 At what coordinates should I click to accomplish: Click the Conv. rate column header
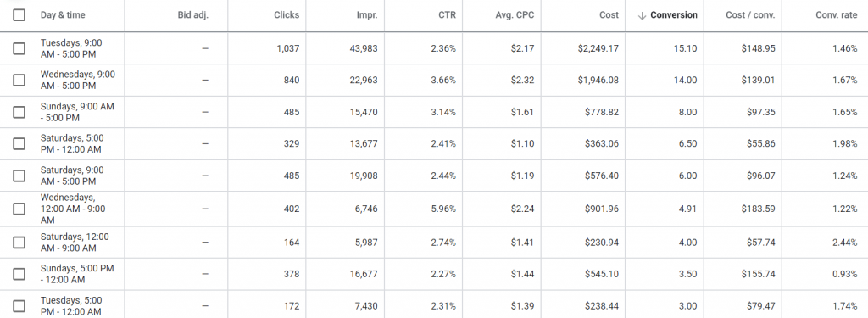pos(837,15)
